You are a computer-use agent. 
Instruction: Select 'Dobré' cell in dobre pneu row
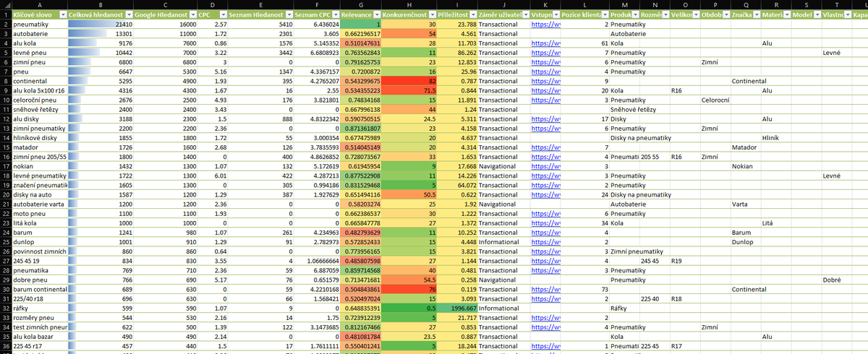click(x=837, y=280)
